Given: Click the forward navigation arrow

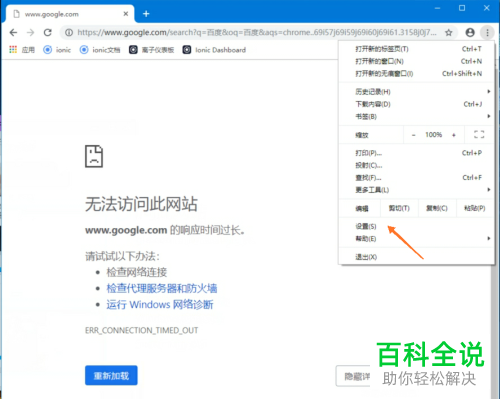Looking at the screenshot, I should click(30, 32).
